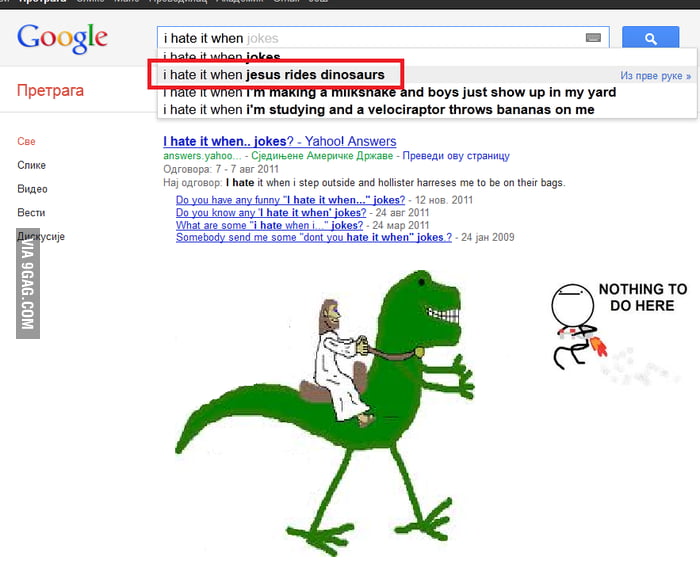
Task: Select the 'Видео' filter in sidebar
Action: tap(32, 189)
